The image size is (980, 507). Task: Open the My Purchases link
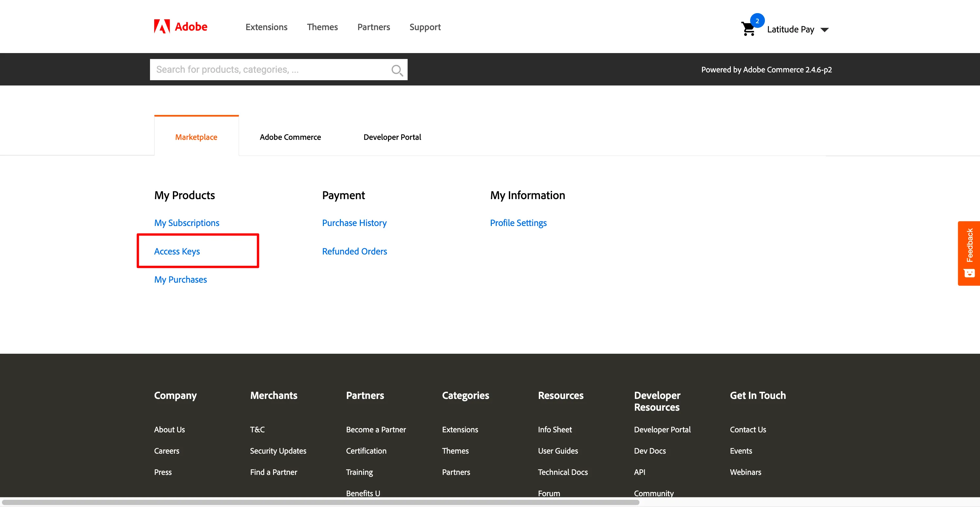pyautogui.click(x=180, y=279)
